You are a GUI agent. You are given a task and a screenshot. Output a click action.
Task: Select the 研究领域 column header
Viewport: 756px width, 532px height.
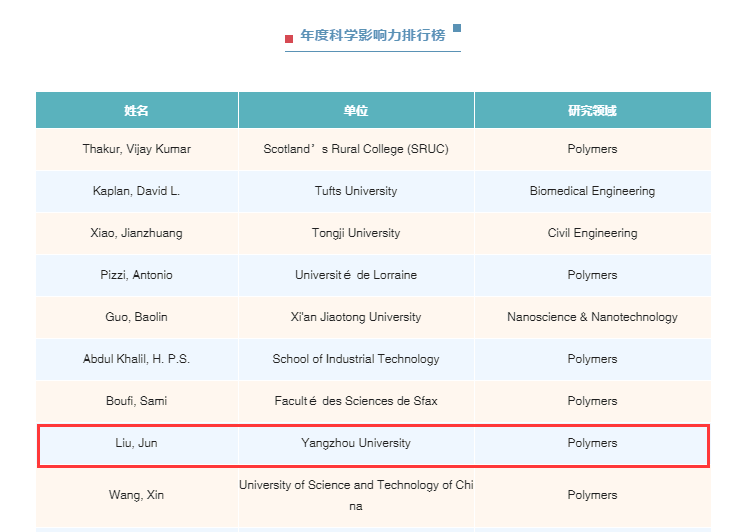tap(592, 111)
